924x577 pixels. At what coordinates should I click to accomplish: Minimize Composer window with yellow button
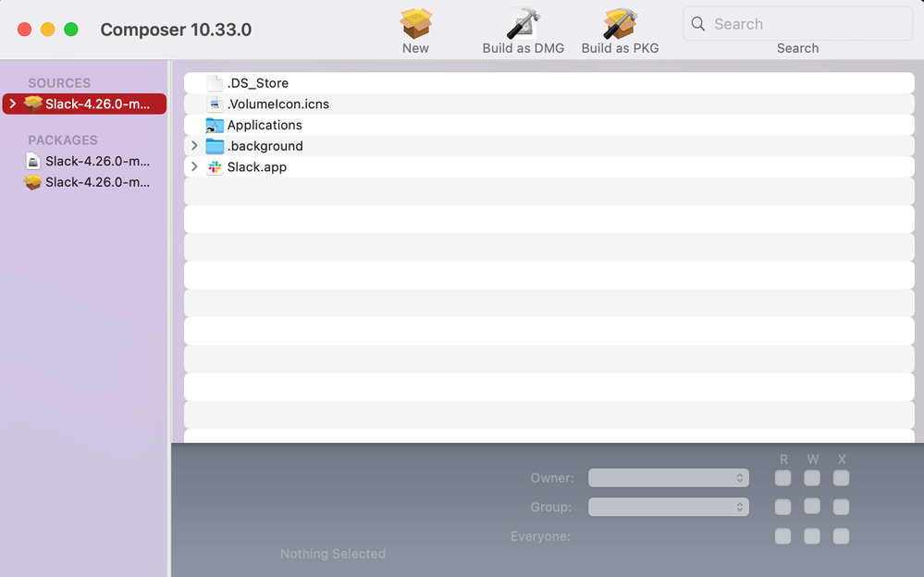[x=48, y=30]
